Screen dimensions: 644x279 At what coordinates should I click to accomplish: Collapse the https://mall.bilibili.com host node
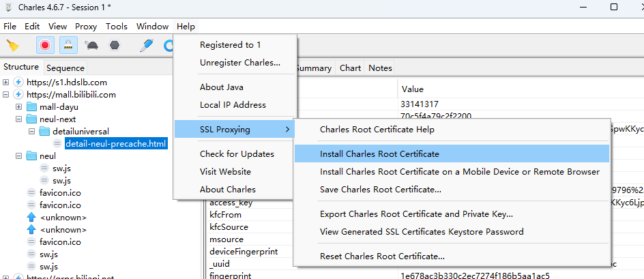coord(5,95)
